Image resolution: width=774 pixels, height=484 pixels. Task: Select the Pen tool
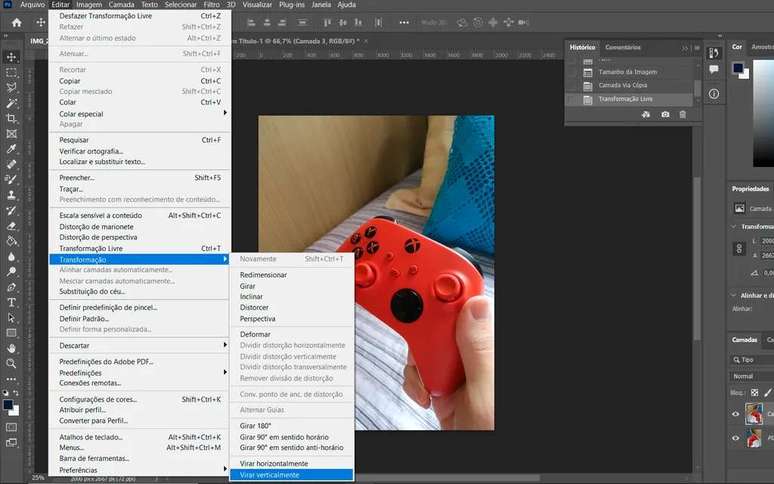point(11,287)
